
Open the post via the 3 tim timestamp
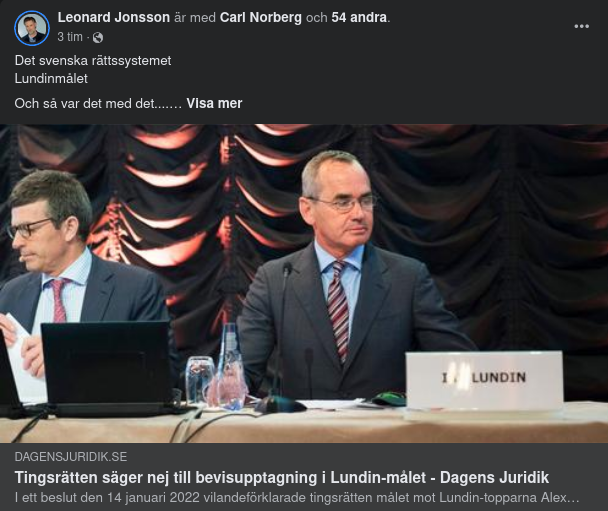coord(70,37)
